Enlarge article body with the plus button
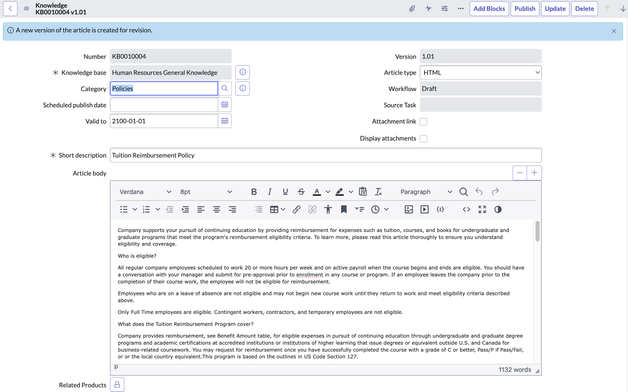Screen dimensions: 628x392 (534, 173)
